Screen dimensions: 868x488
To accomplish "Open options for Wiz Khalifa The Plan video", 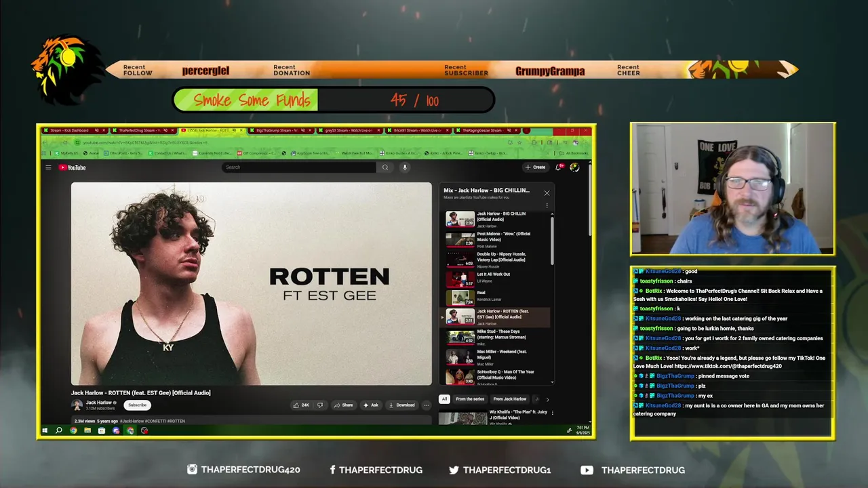I will click(552, 412).
